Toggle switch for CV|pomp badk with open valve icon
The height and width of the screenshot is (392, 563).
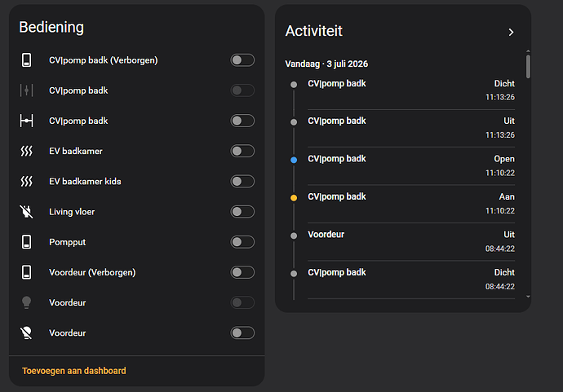[x=242, y=121]
